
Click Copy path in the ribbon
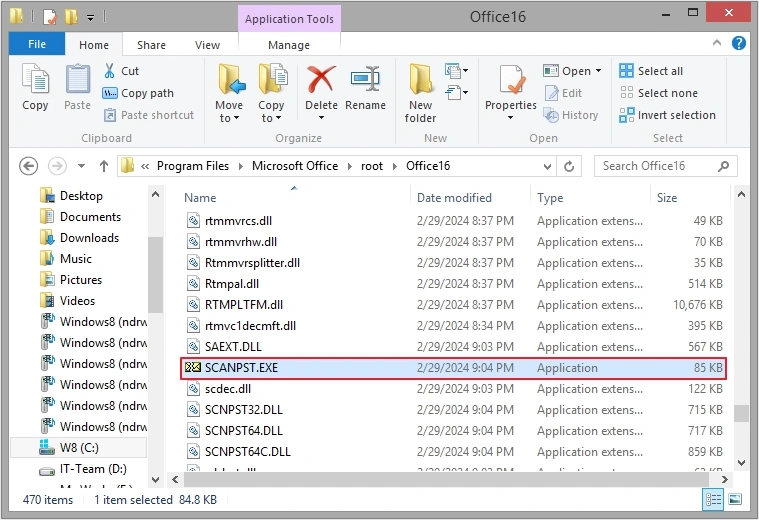coord(138,93)
